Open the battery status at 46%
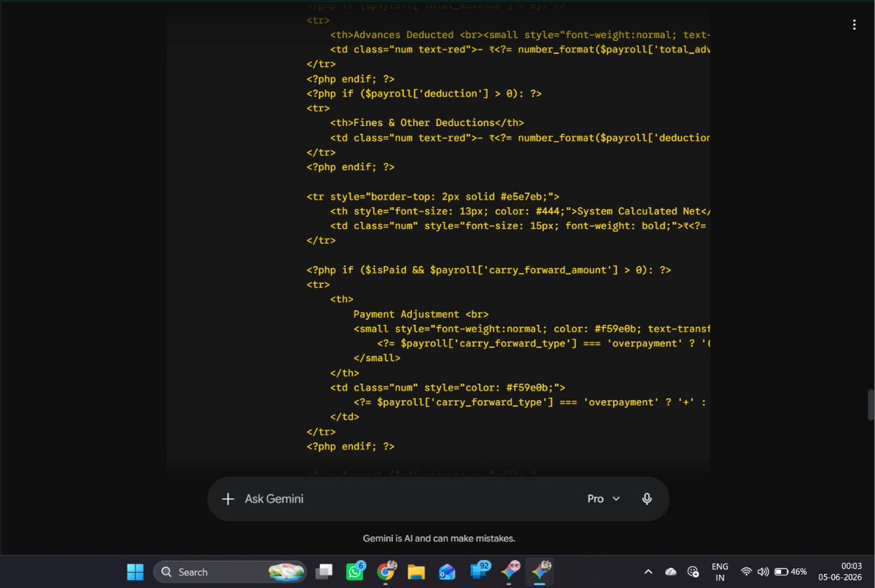This screenshot has height=588, width=875. coord(790,572)
